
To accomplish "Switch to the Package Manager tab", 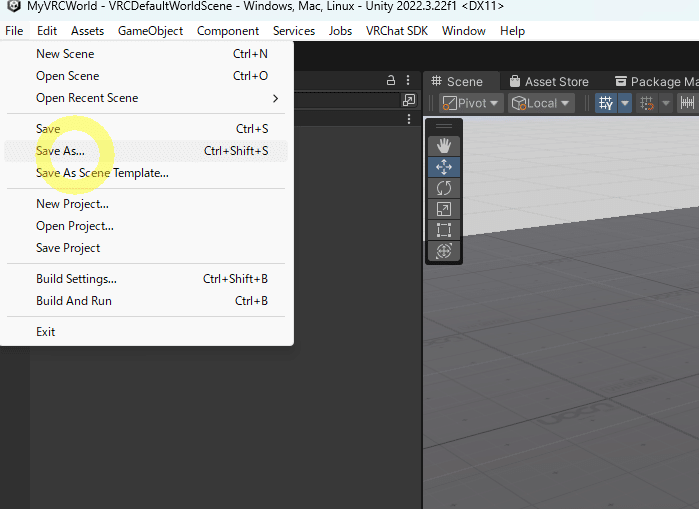I will point(656,82).
